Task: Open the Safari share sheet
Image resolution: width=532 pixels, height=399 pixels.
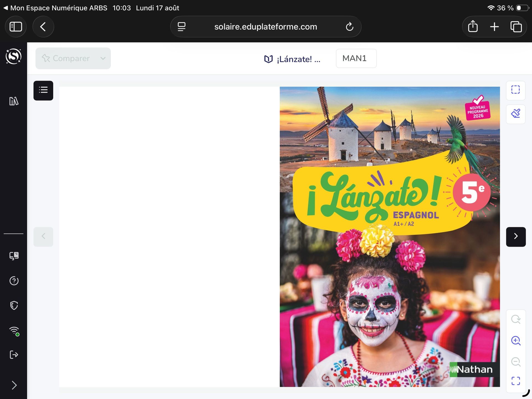Action: pyautogui.click(x=473, y=26)
